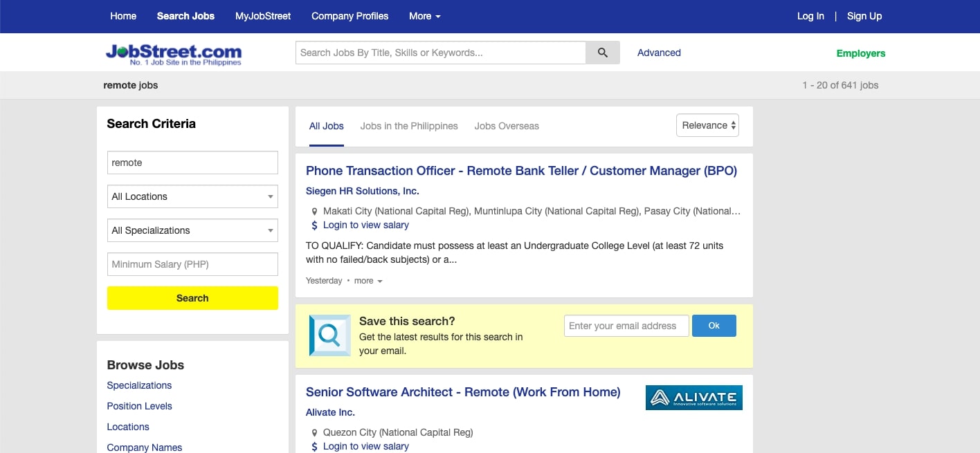Browse jobs by Company Names
The width and height of the screenshot is (980, 453).
[145, 447]
